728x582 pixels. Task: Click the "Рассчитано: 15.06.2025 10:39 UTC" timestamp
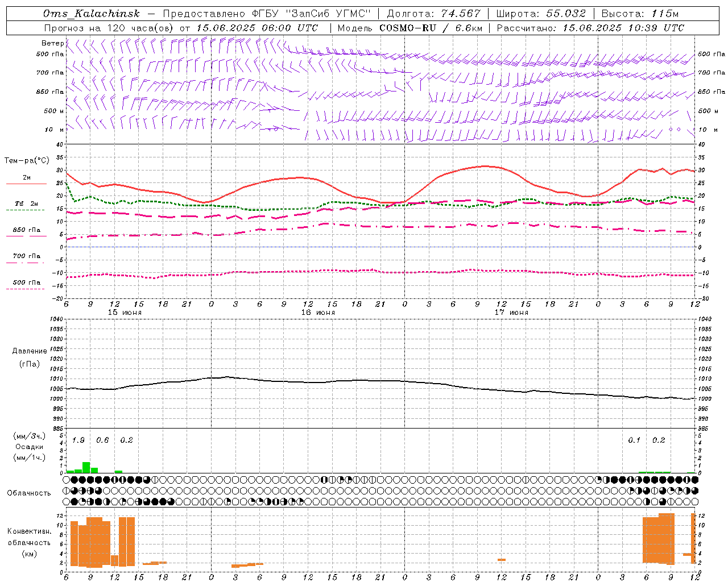pyautogui.click(x=590, y=28)
